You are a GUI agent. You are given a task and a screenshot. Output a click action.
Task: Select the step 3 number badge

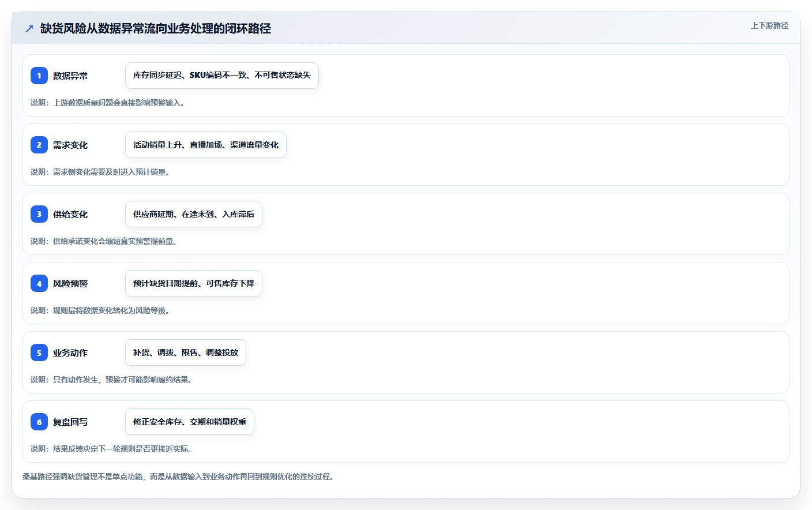[x=39, y=214]
